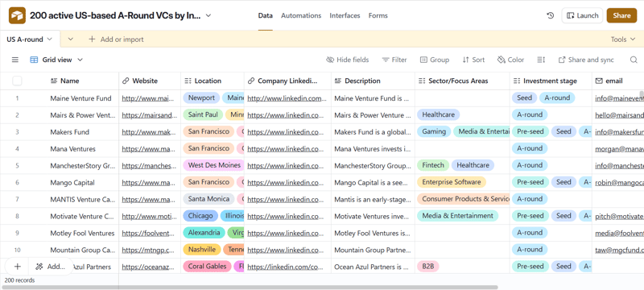Image resolution: width=644 pixels, height=290 pixels.
Task: Click the Santa Monica location tag
Action: (208, 199)
